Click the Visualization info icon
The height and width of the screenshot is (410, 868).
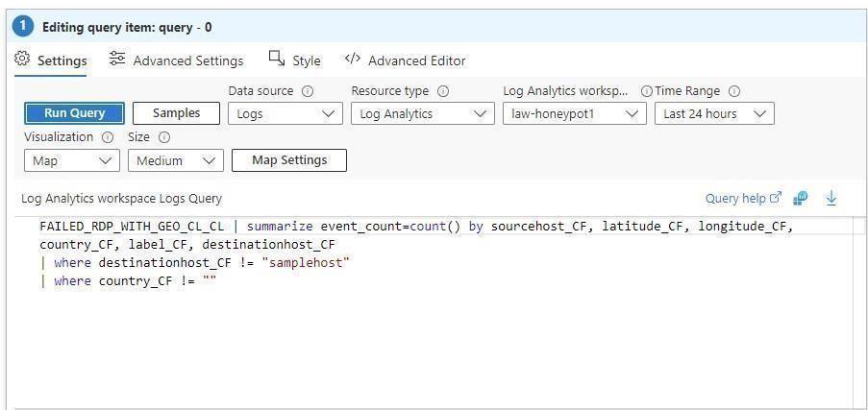(x=108, y=137)
